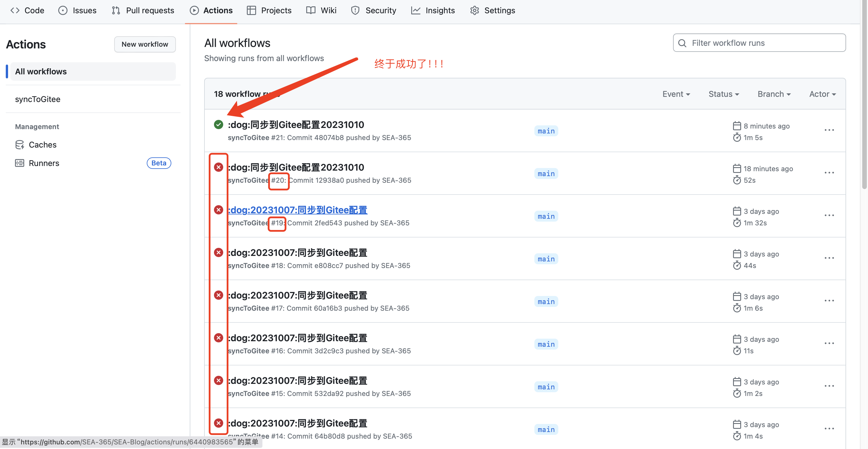Open the Actor filter dropdown

point(822,94)
